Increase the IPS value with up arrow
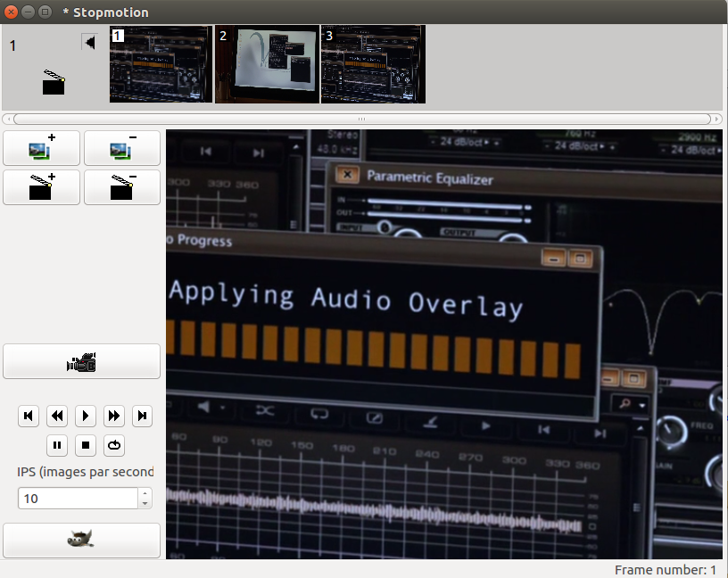This screenshot has width=728, height=578. tap(145, 493)
